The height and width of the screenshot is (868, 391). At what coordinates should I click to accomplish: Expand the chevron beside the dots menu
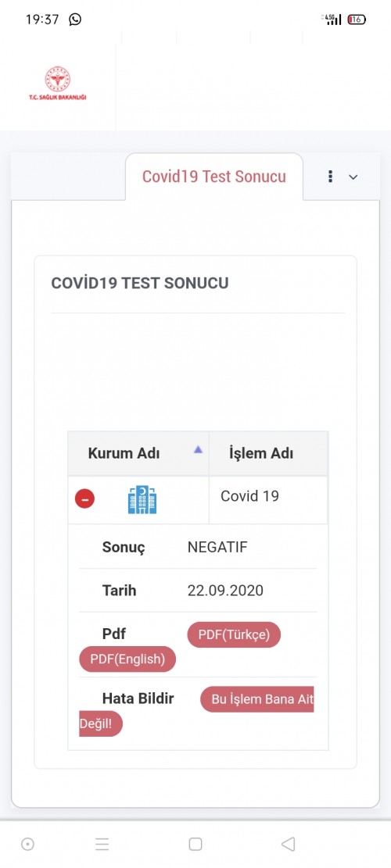pyautogui.click(x=353, y=177)
